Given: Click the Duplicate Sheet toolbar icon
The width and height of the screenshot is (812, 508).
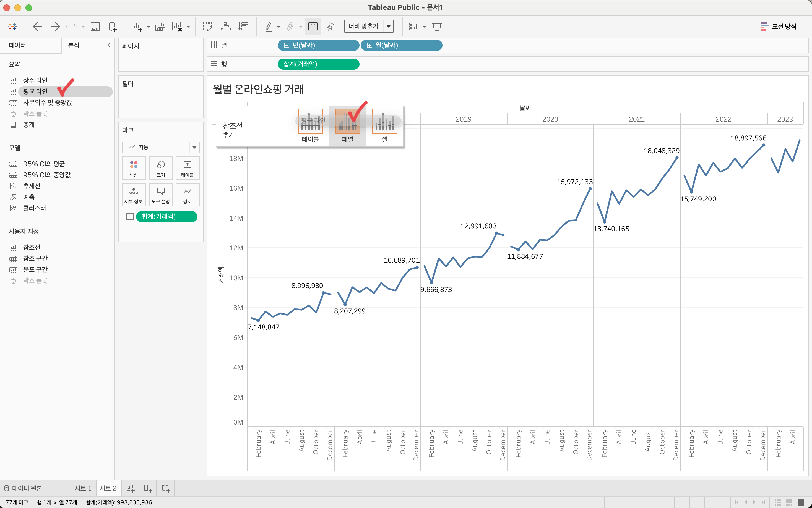Looking at the screenshot, I should [160, 27].
